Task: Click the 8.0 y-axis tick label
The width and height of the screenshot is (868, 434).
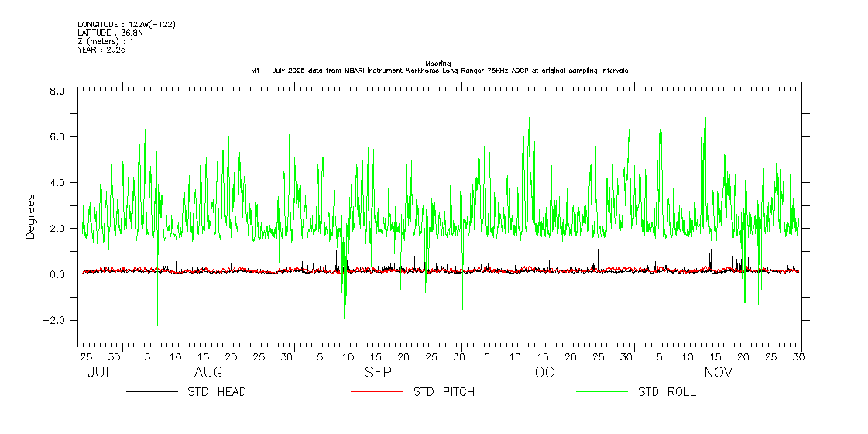Action: pos(57,91)
